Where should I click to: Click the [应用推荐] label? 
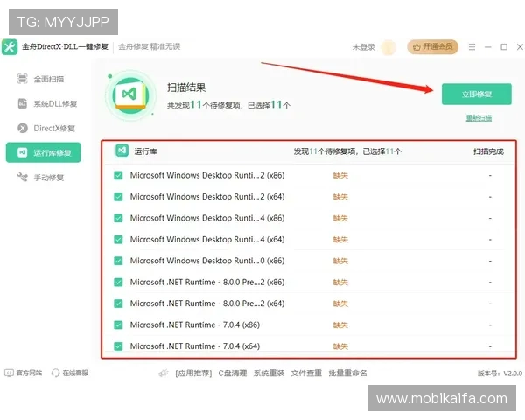click(193, 373)
